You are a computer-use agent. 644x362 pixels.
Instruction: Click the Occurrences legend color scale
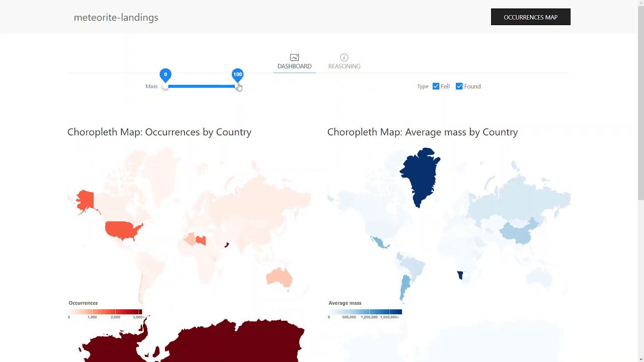[106, 312]
